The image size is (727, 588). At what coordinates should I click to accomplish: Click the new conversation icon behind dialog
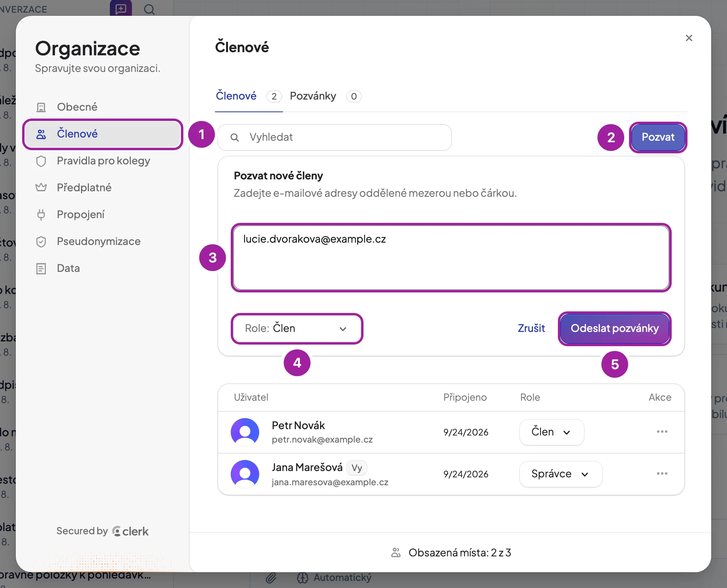click(x=121, y=9)
